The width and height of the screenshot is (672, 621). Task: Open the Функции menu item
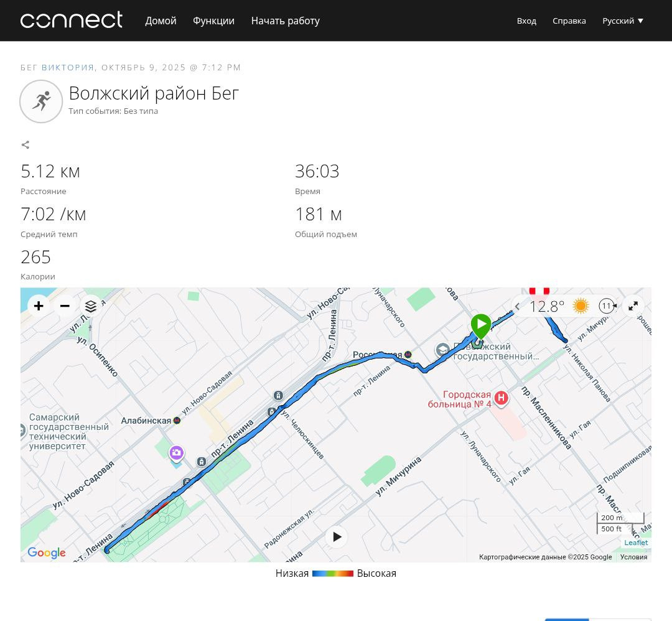pyautogui.click(x=213, y=21)
